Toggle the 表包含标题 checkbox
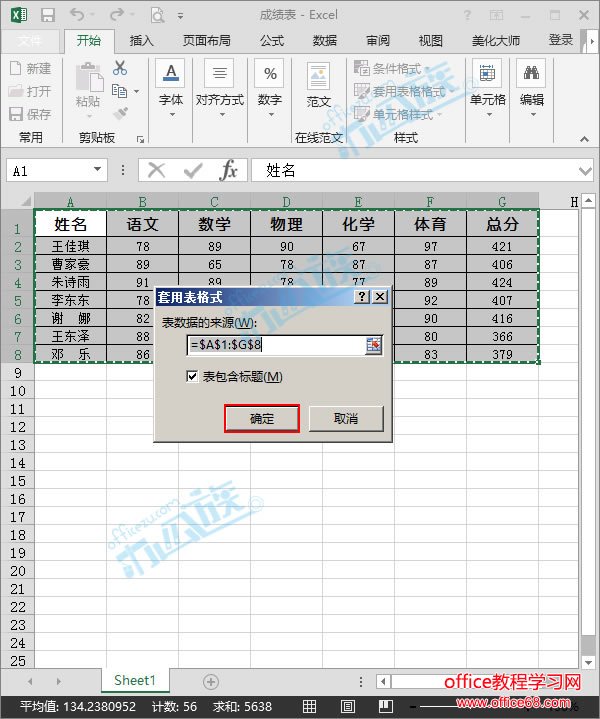600x719 pixels. coord(192,376)
